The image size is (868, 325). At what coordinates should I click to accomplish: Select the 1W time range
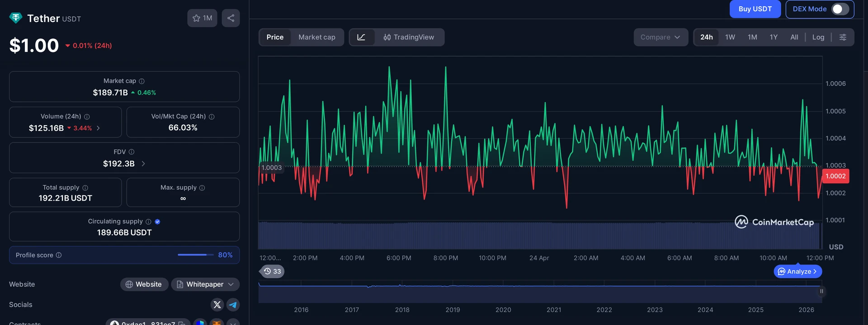coord(730,37)
